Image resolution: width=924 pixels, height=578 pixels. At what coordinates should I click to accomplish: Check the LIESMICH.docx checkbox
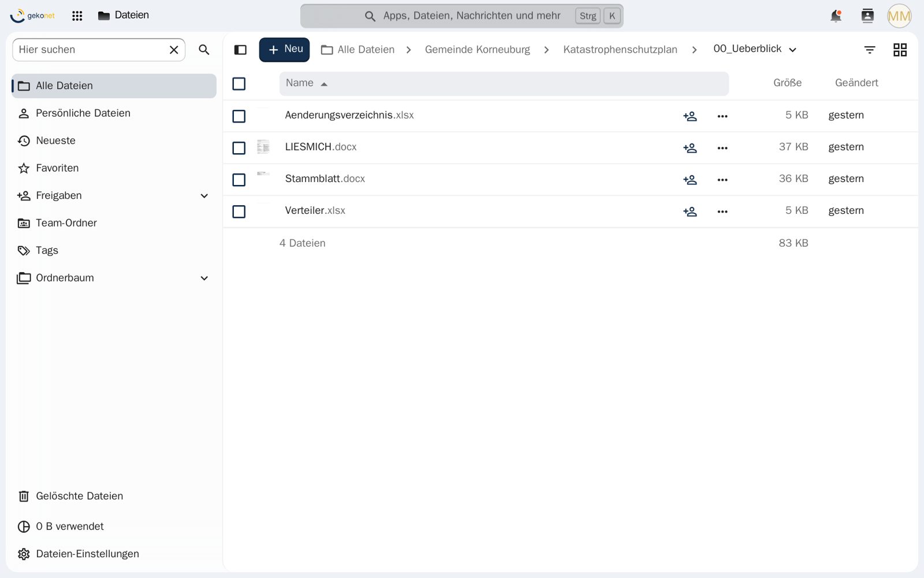(239, 148)
